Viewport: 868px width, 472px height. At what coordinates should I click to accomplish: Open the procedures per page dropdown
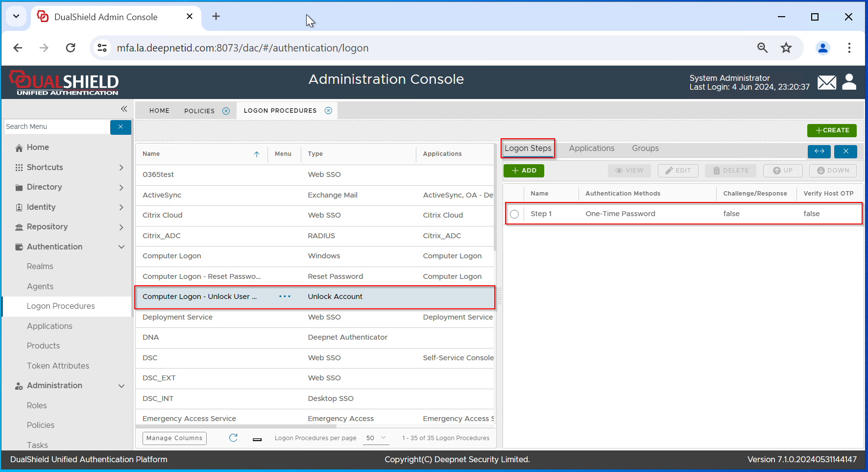376,438
